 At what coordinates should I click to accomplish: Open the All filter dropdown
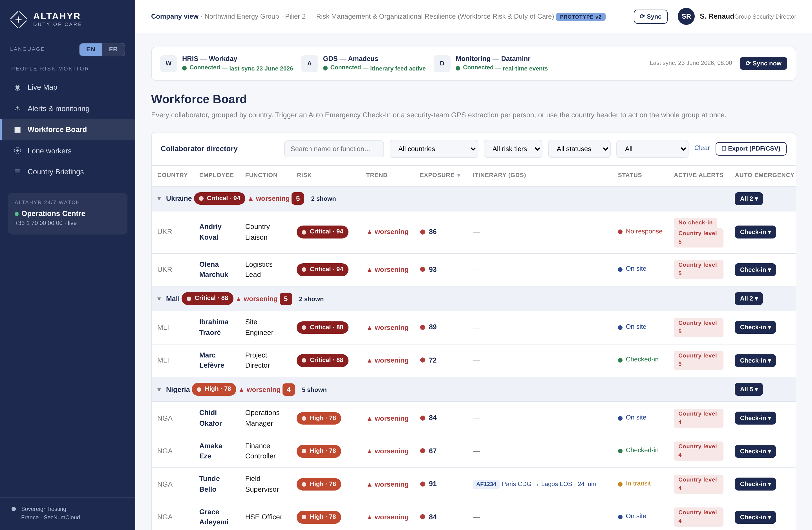[652, 149]
